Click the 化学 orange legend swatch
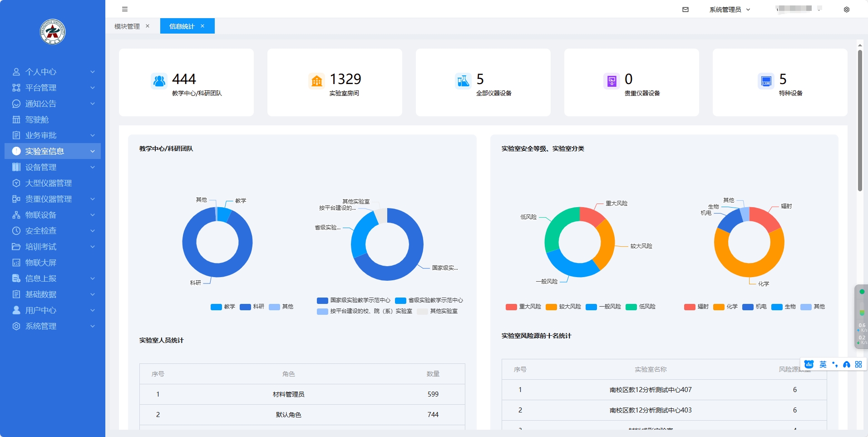 pyautogui.click(x=719, y=307)
